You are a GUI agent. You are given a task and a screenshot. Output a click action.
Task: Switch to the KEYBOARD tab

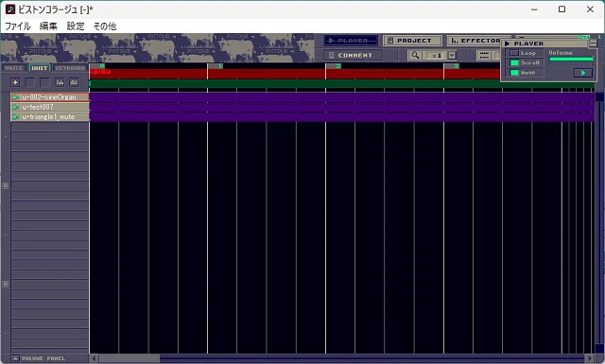(70, 68)
